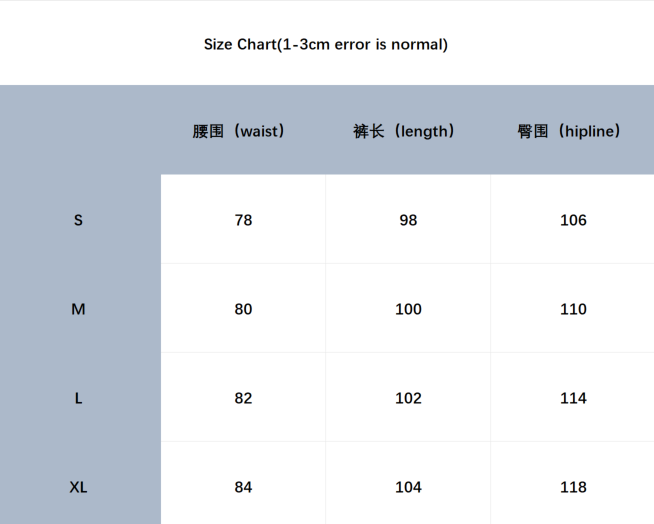Screen dimensions: 654x524
Task: Click the M size row label
Action: [x=79, y=309]
